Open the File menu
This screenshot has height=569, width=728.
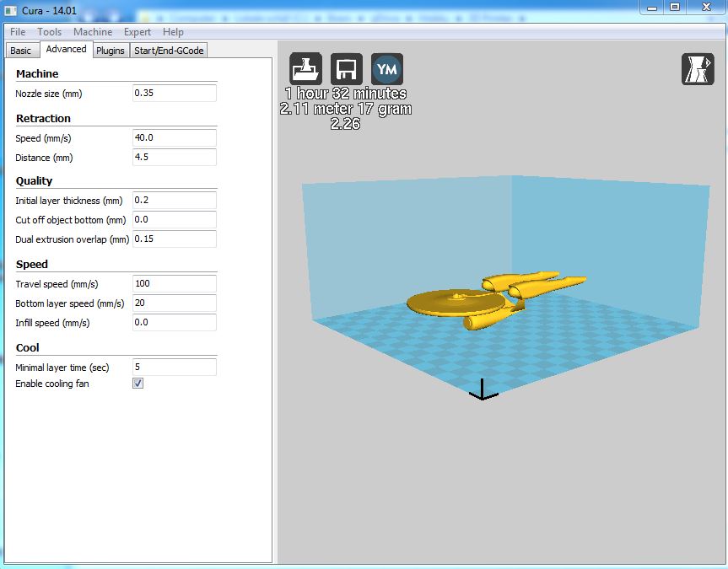click(18, 32)
